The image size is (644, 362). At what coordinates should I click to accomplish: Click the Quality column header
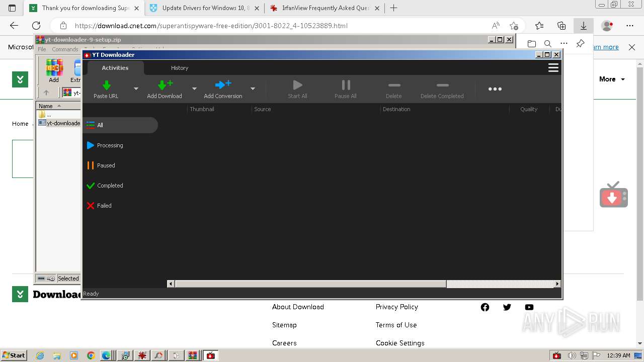(529, 109)
